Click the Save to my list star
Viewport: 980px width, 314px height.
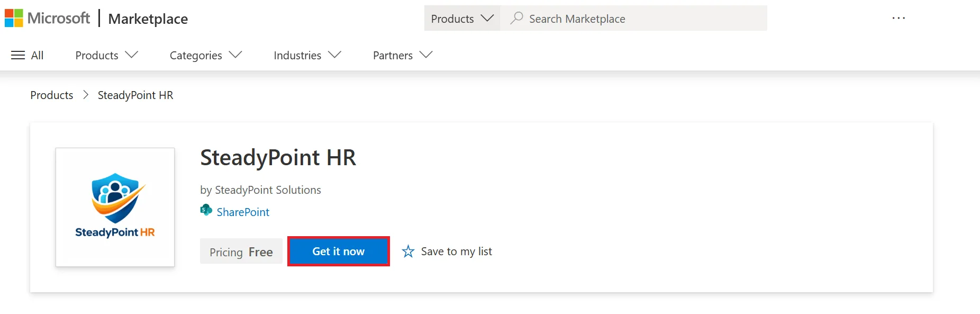click(408, 252)
